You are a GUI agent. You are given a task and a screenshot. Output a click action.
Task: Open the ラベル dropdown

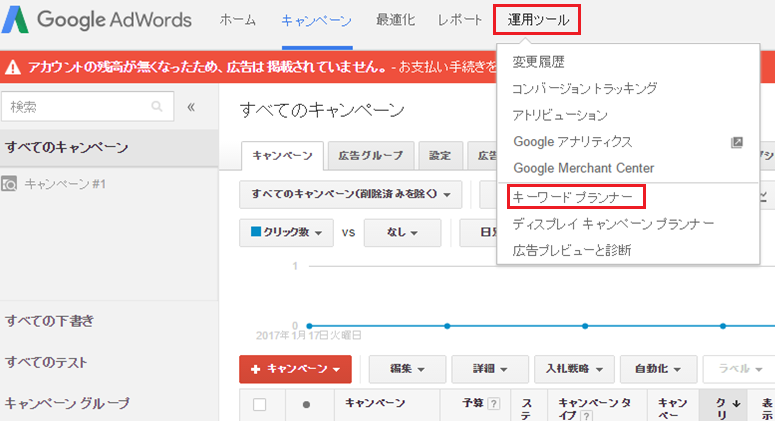pos(739,369)
